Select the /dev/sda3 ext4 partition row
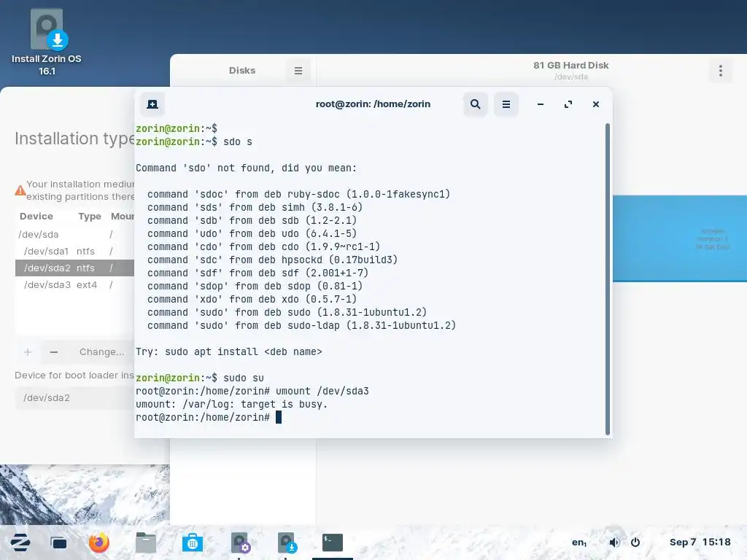 pyautogui.click(x=75, y=285)
